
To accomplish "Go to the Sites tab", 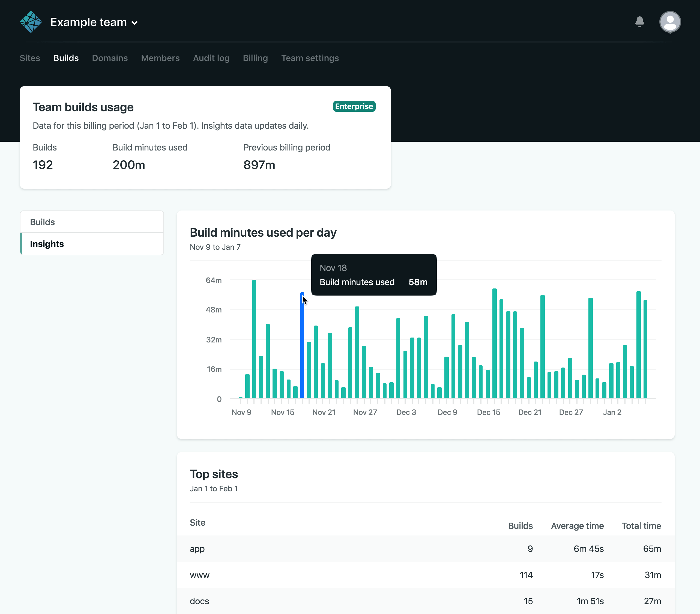I will [30, 58].
